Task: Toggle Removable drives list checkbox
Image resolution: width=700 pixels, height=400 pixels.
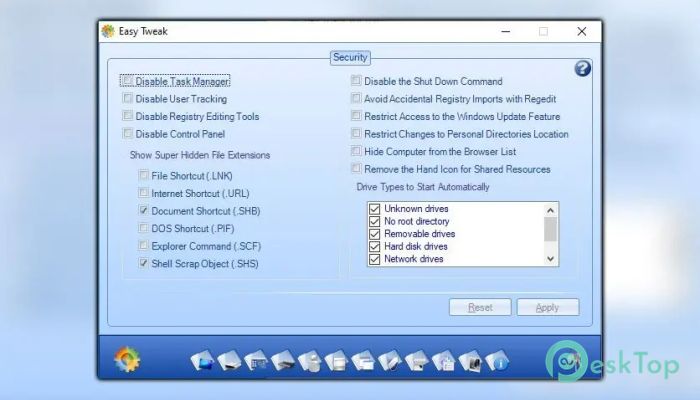Action: click(375, 234)
